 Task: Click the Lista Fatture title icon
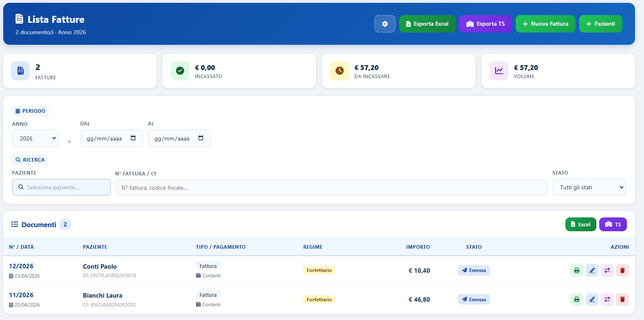[19, 19]
